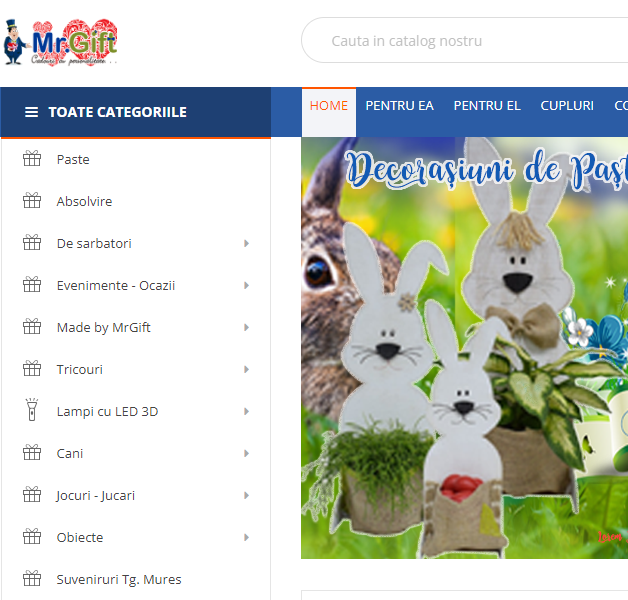This screenshot has width=628, height=600.
Task: Click the gift icon next to Cani
Action: (x=32, y=453)
